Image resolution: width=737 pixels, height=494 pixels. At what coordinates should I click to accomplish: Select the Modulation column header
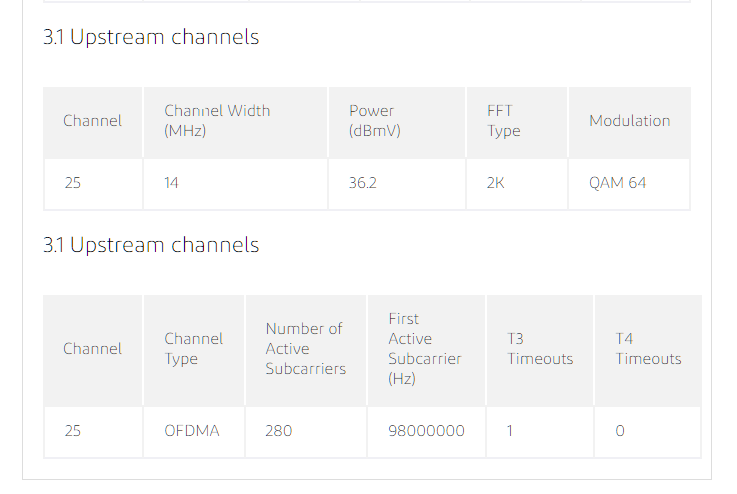(629, 121)
